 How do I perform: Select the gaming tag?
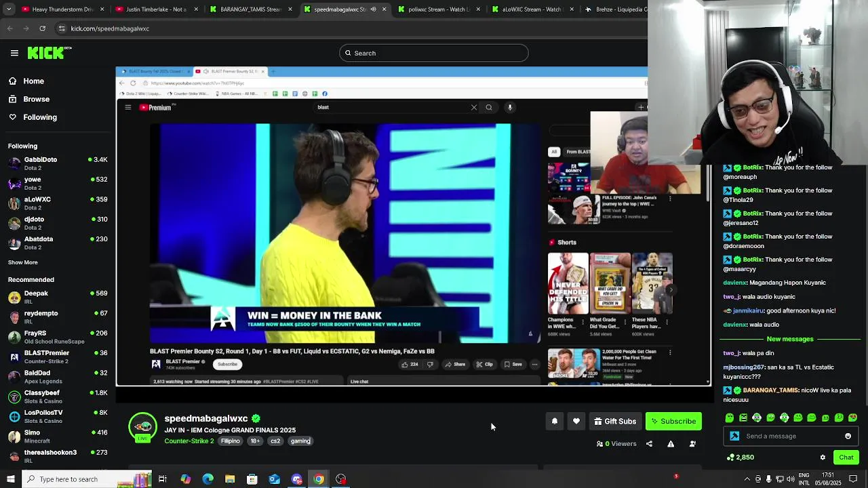pos(300,441)
